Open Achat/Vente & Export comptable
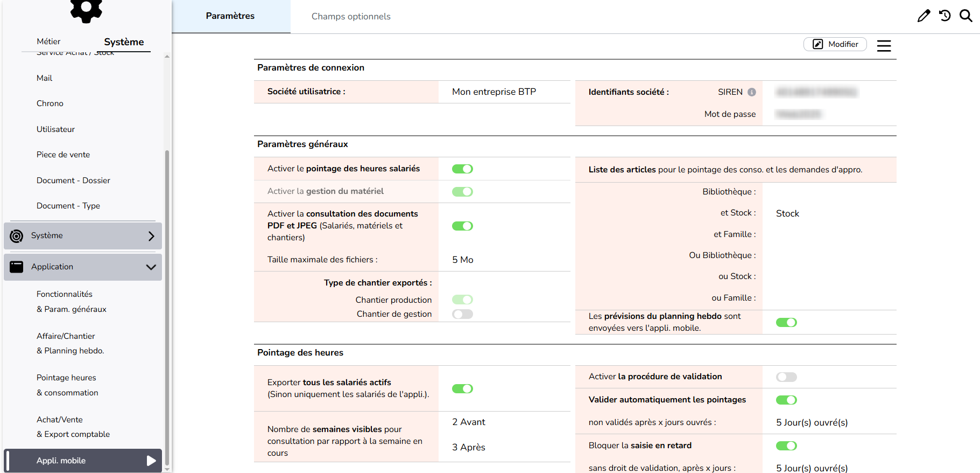Image resolution: width=980 pixels, height=473 pixels. point(73,427)
